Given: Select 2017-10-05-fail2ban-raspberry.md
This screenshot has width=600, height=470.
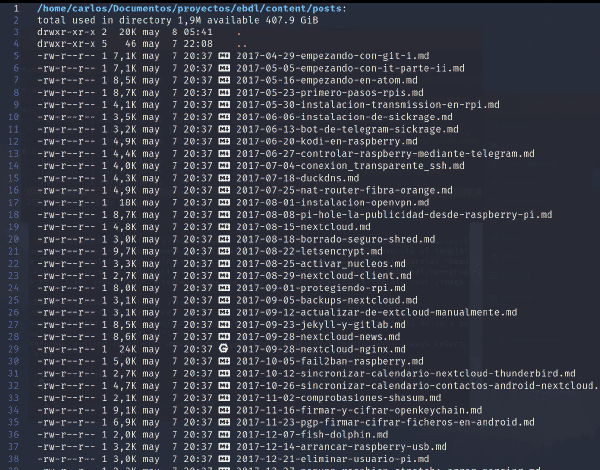Looking at the screenshot, I should click(x=330, y=361).
